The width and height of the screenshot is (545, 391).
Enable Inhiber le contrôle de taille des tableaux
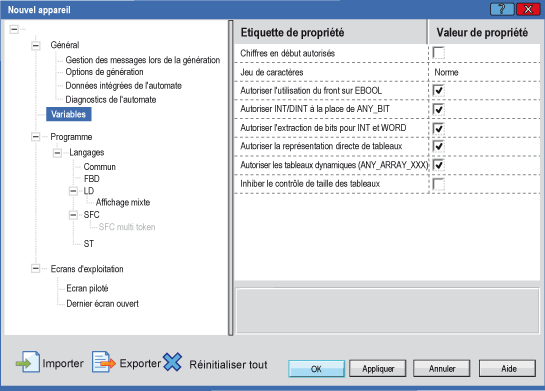(x=439, y=184)
